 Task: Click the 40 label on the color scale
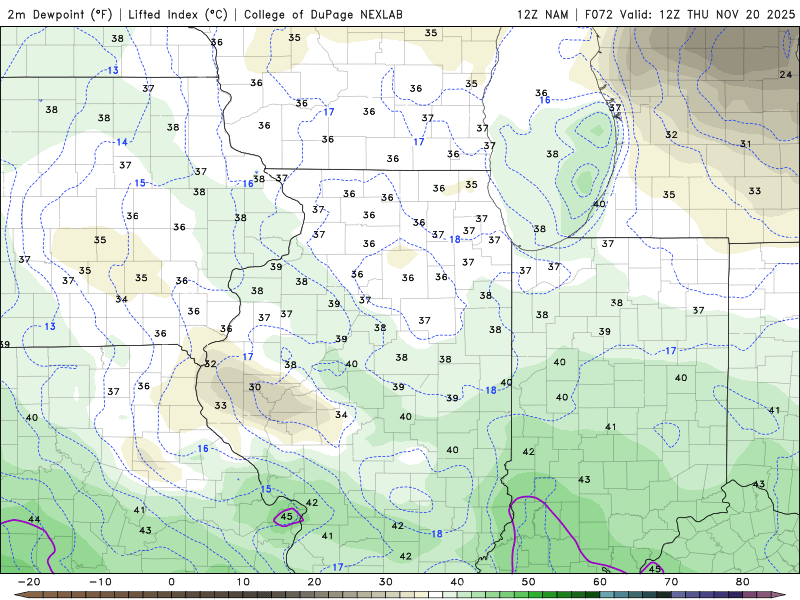pos(457,582)
